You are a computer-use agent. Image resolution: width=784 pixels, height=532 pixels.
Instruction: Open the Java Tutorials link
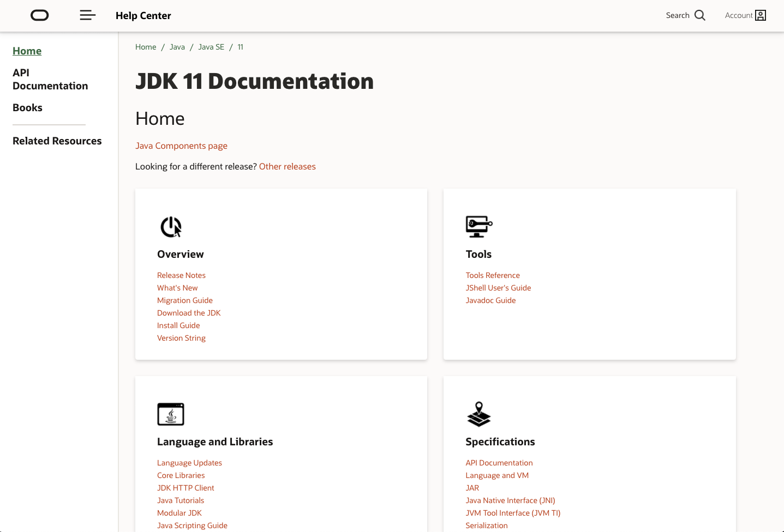pos(181,500)
